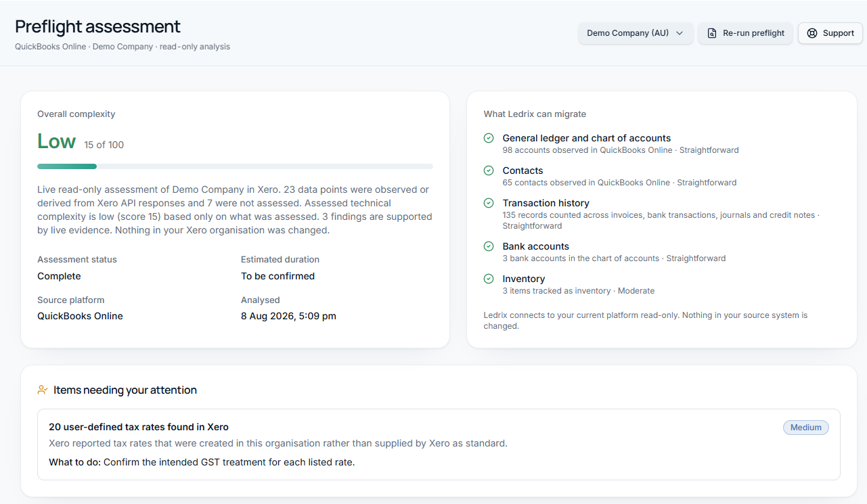
Task: Click the 'Contacts' migration item title
Action: tap(523, 170)
